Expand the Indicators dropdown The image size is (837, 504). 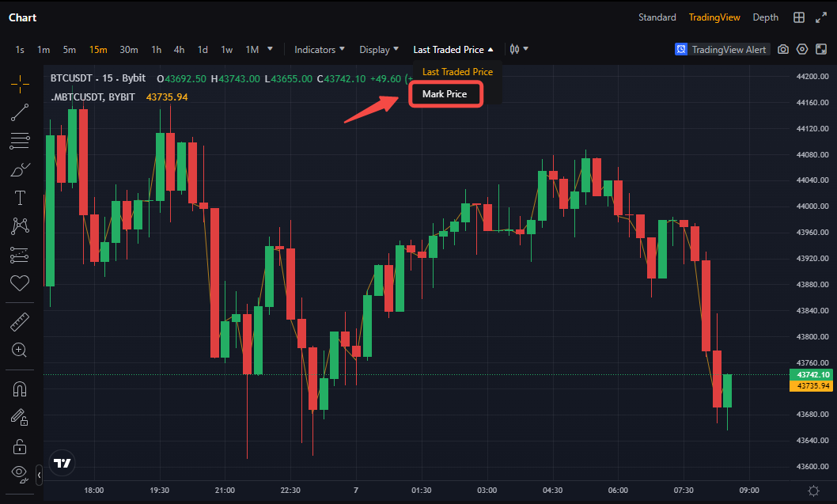coord(320,49)
